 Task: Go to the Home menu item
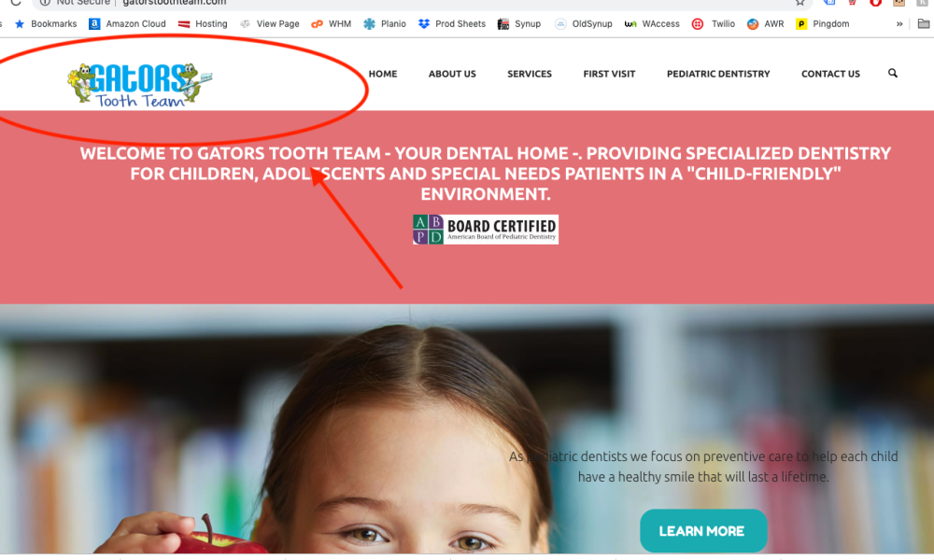pos(382,74)
